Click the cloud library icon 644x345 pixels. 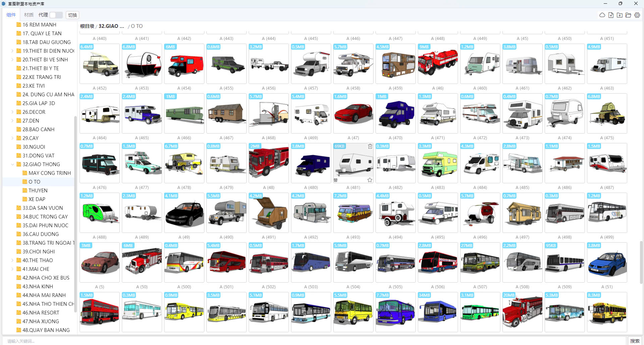tap(602, 15)
